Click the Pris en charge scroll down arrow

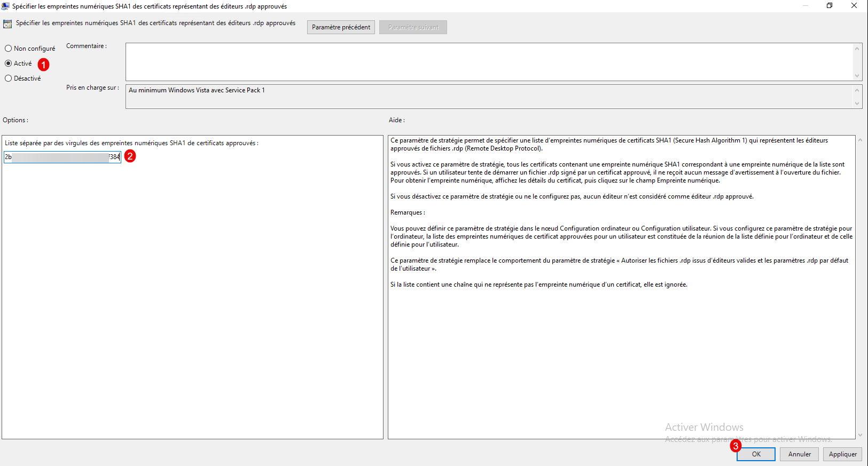(x=857, y=104)
